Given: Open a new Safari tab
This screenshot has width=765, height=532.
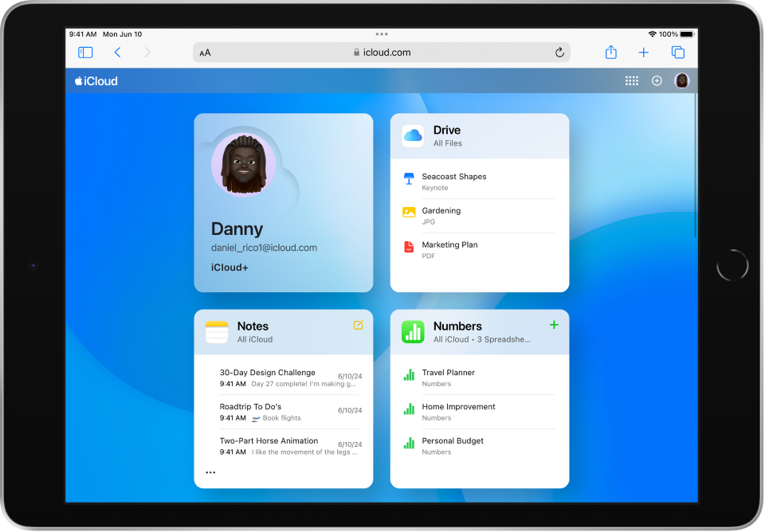Looking at the screenshot, I should tap(644, 53).
